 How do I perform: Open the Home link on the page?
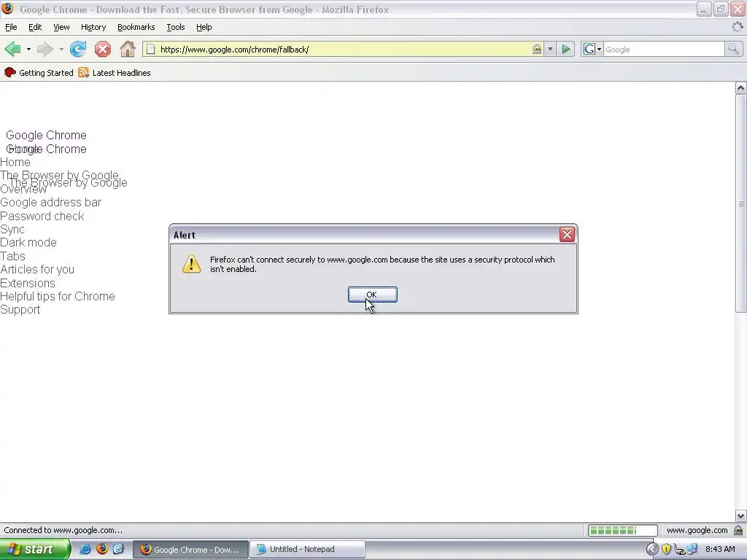15,163
